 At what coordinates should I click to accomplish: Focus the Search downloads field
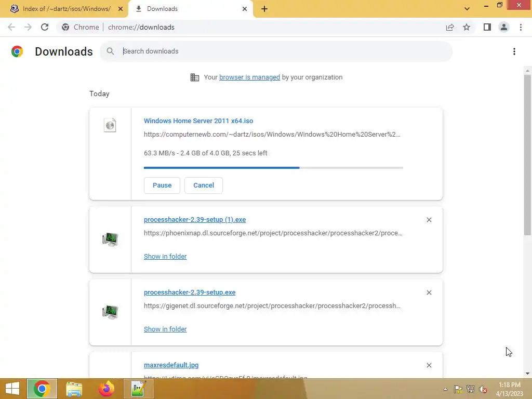click(x=276, y=51)
